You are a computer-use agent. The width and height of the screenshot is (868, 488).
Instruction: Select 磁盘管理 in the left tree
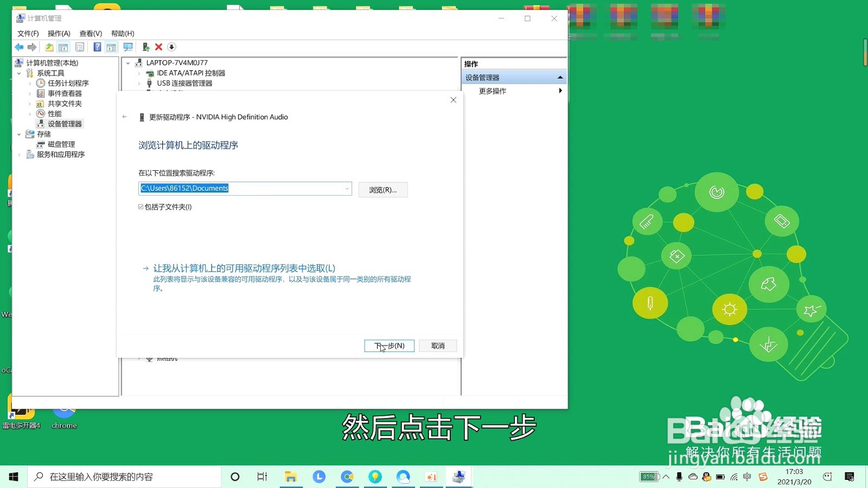click(x=61, y=145)
